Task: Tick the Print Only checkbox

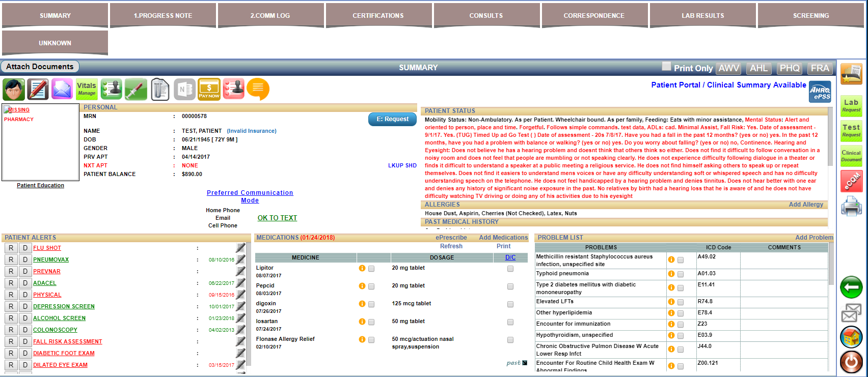Action: coord(666,66)
